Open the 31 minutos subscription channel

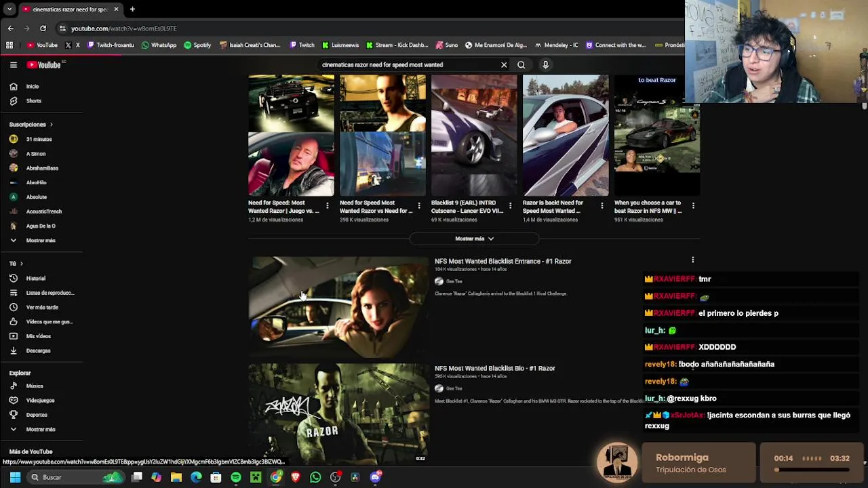coord(39,139)
